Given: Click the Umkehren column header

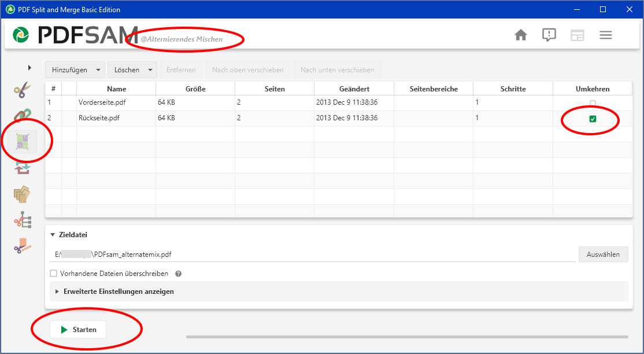Looking at the screenshot, I should coord(593,89).
